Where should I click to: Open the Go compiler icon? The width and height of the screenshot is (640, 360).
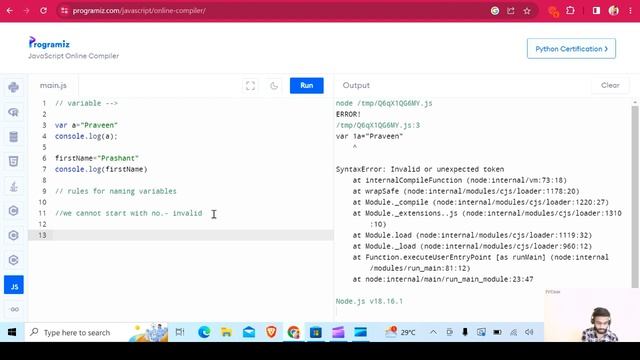(14, 309)
